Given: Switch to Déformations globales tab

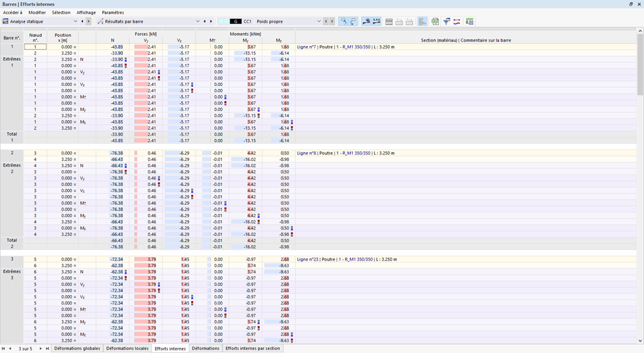Looking at the screenshot, I should pos(77,349).
